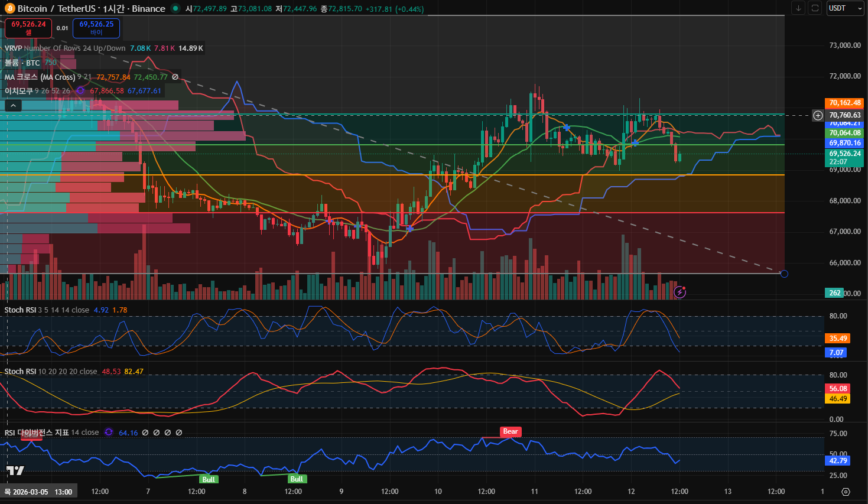
Task: Click the Ichimoku purple refresh icon
Action: click(x=80, y=91)
